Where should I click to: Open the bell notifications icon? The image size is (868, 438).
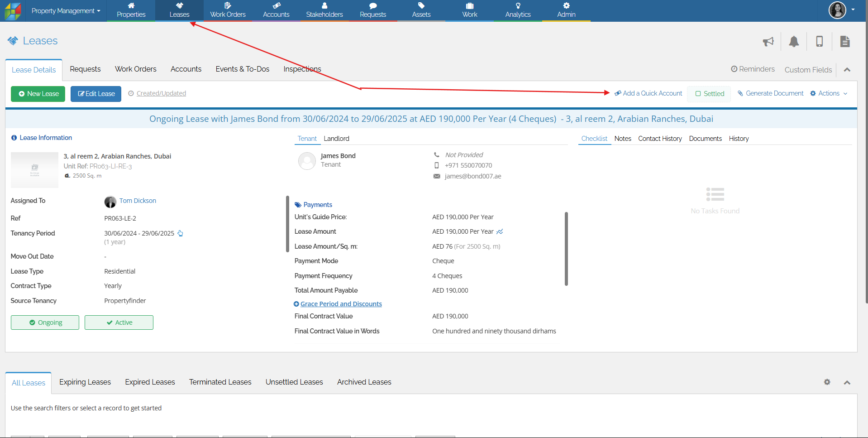click(794, 42)
